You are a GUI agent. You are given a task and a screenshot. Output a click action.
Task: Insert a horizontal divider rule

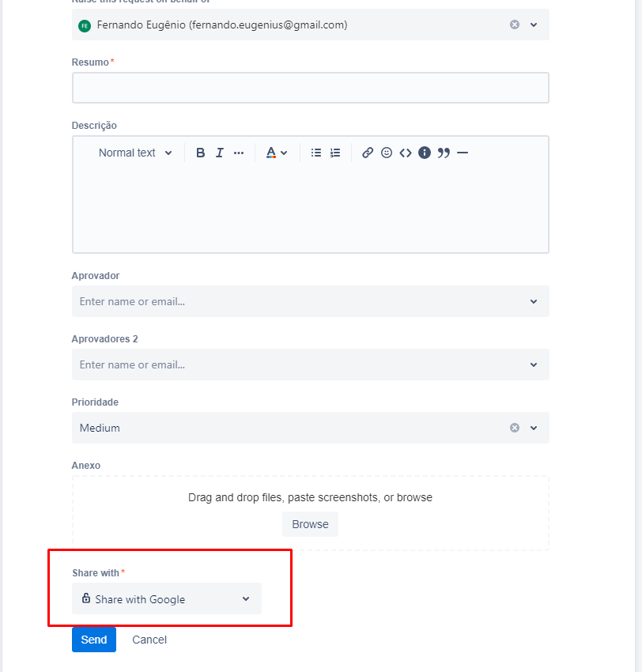(463, 153)
